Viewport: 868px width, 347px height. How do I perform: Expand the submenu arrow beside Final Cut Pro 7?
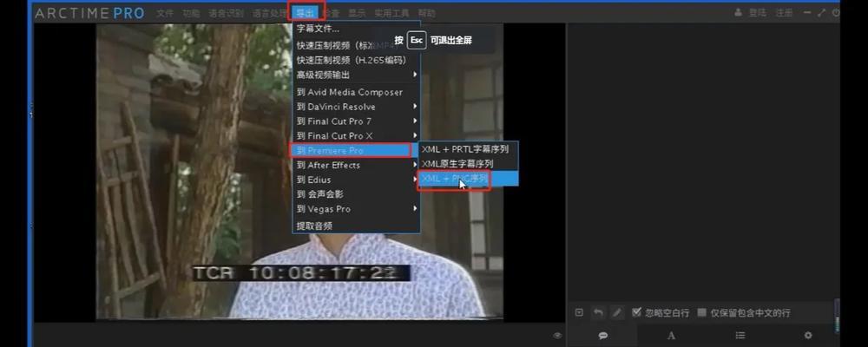click(415, 121)
